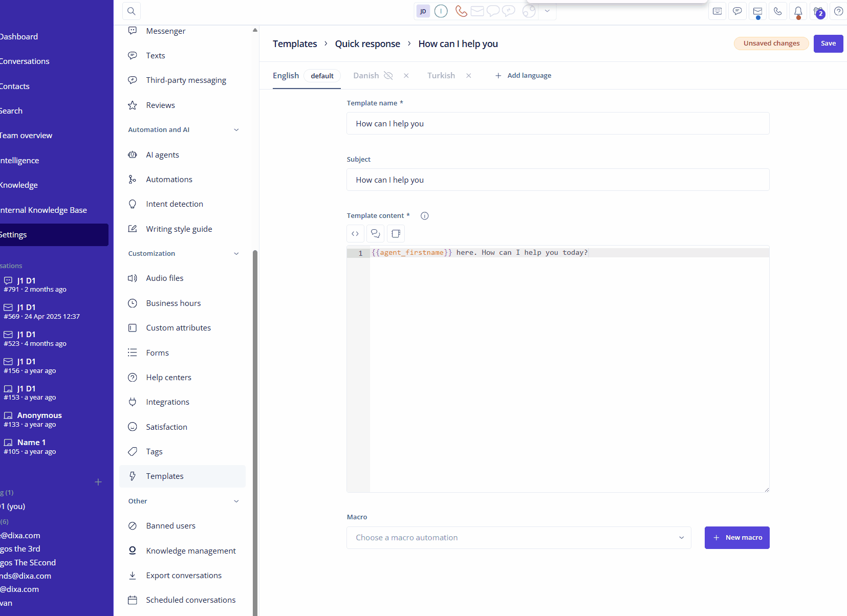Click the note icon in editor toolbar
Screen dimensions: 847x616
pyautogui.click(x=396, y=234)
